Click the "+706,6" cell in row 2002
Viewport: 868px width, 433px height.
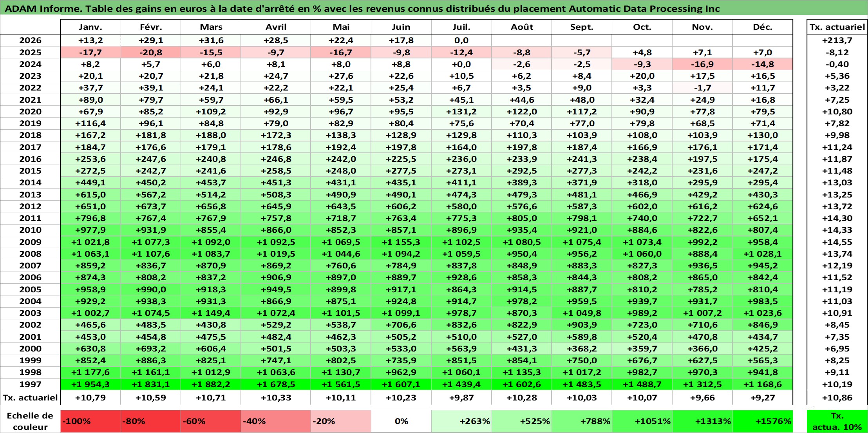(x=401, y=325)
